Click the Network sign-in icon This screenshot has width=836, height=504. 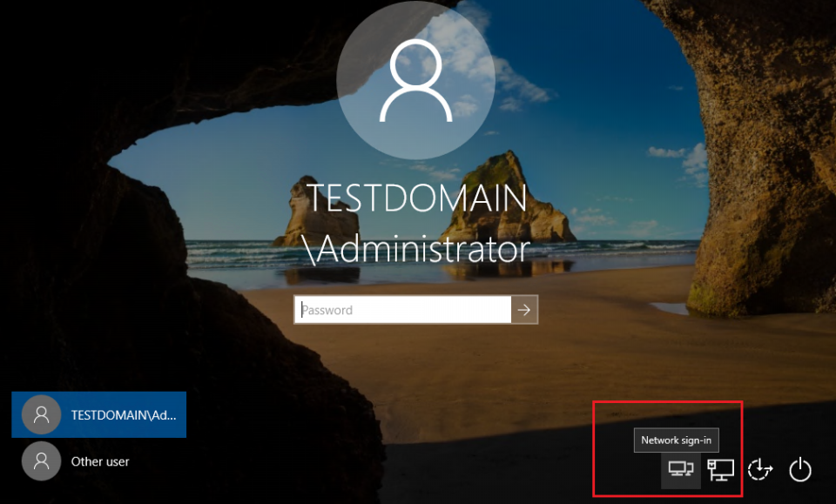[x=681, y=470]
